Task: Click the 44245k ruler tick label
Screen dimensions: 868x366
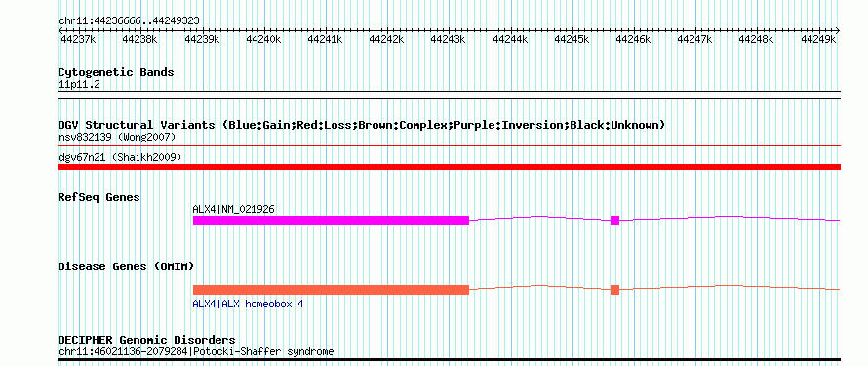Action: pos(572,39)
